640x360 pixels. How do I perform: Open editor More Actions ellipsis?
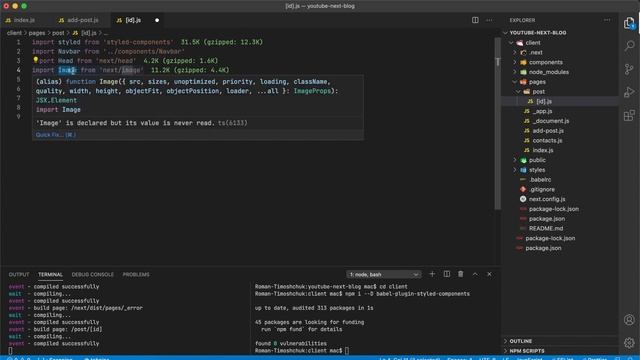pos(489,20)
